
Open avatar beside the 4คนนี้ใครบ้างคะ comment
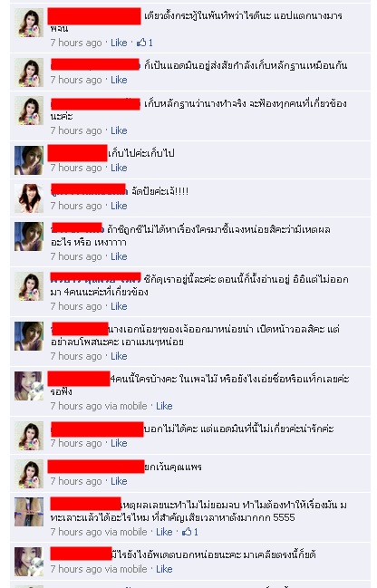[x=29, y=386]
